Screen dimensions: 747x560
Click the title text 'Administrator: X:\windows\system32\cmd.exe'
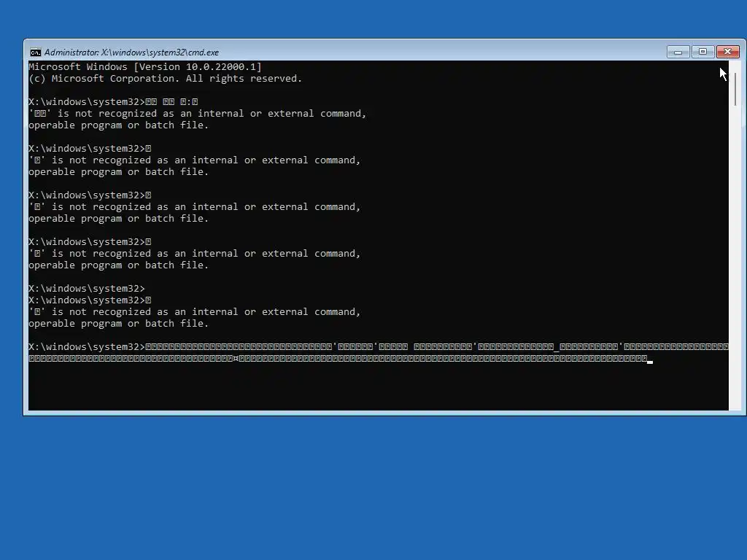[x=131, y=52]
